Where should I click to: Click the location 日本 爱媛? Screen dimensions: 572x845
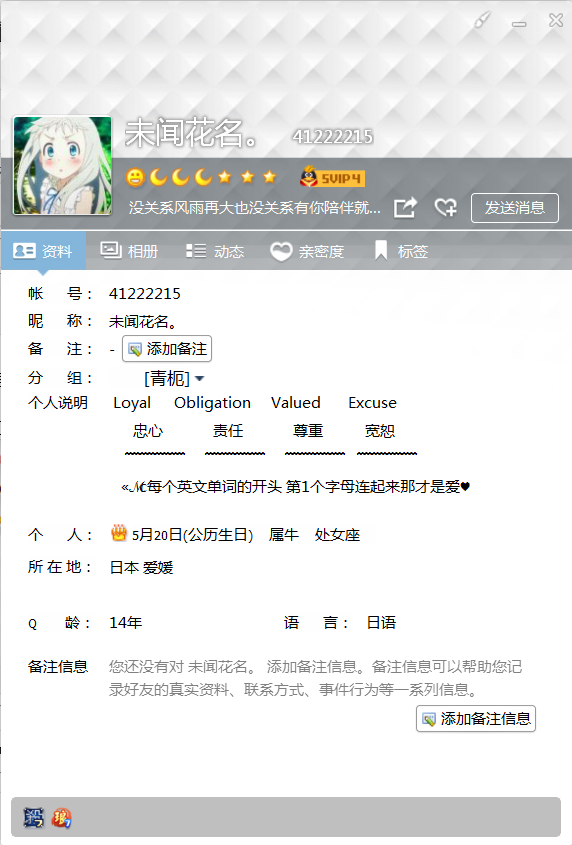141,567
